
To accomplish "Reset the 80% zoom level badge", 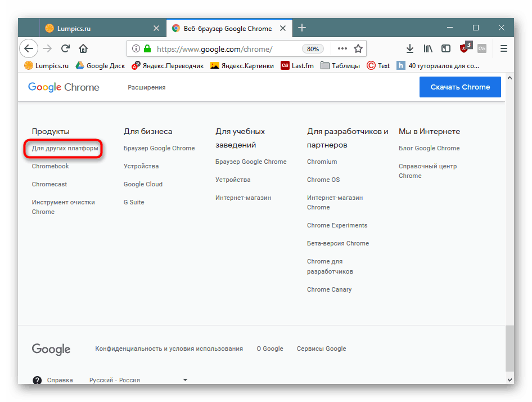I will coord(313,49).
